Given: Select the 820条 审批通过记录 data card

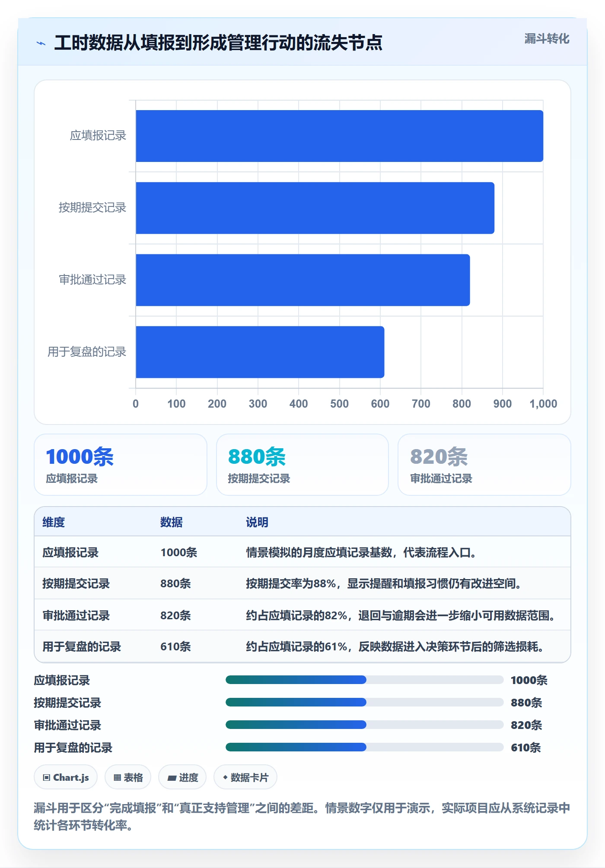Looking at the screenshot, I should [x=484, y=465].
